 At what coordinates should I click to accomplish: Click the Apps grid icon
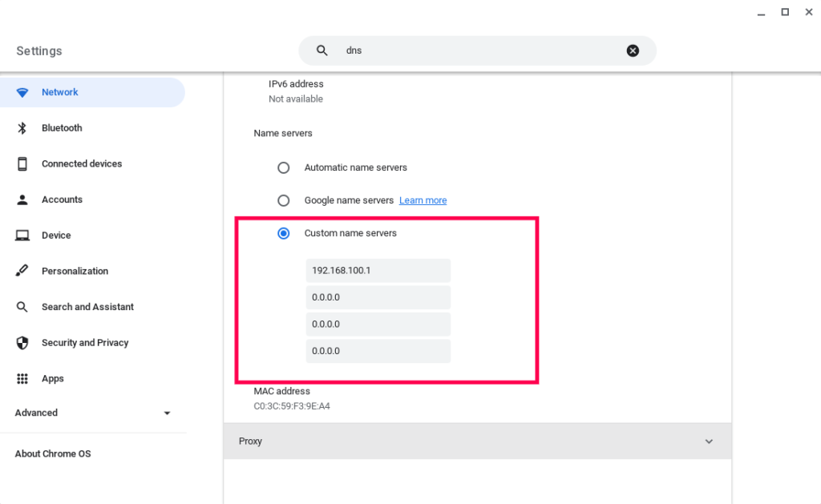(22, 378)
